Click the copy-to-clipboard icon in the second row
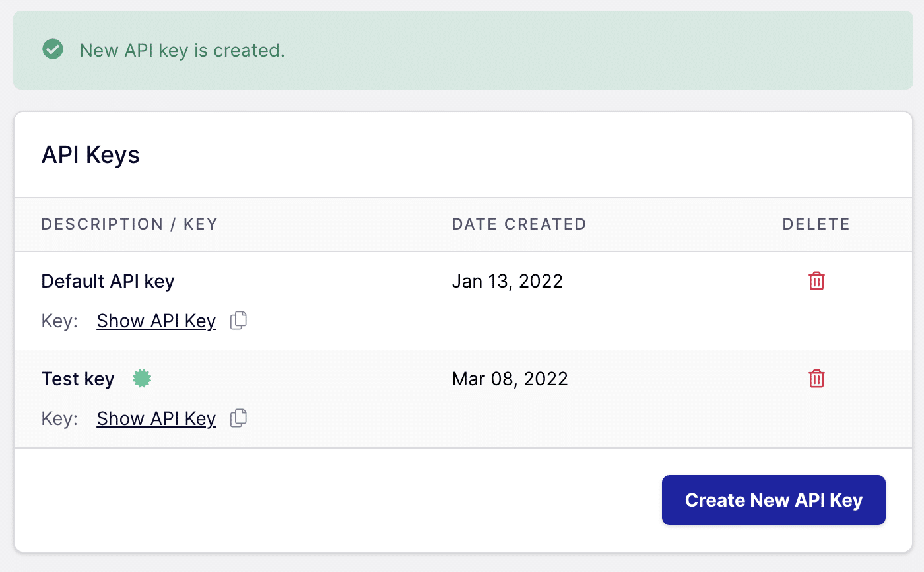The width and height of the screenshot is (924, 572). click(x=238, y=418)
